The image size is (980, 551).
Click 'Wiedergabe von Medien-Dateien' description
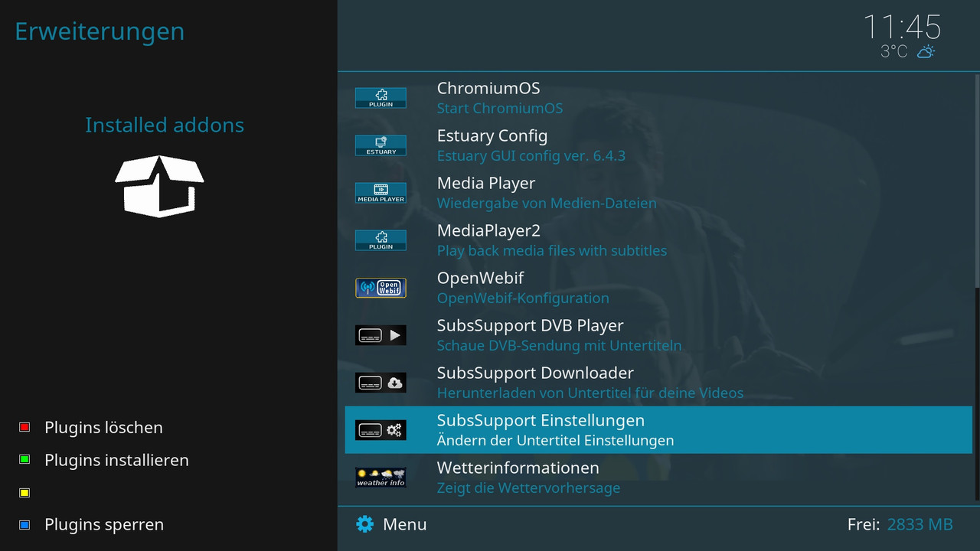click(547, 204)
